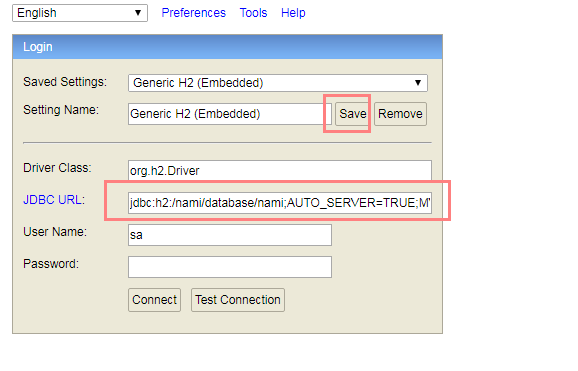Expand the Saved Settings dropdown
Screen dimensions: 578x371
(278, 83)
